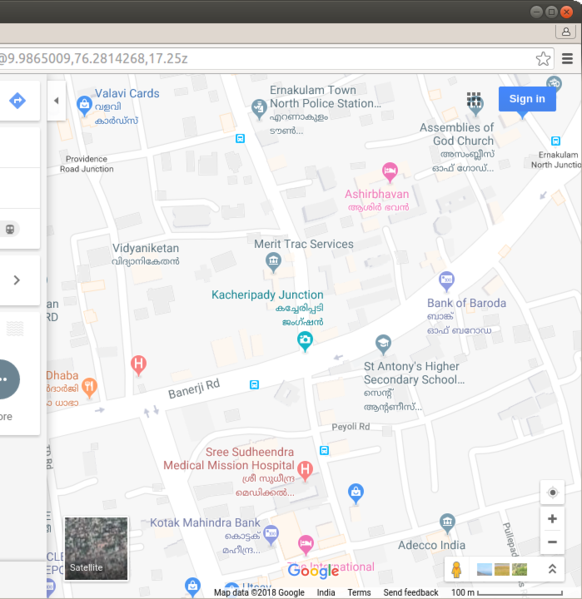The height and width of the screenshot is (599, 582).
Task: Collapse the side panel with arrow
Action: 57,101
